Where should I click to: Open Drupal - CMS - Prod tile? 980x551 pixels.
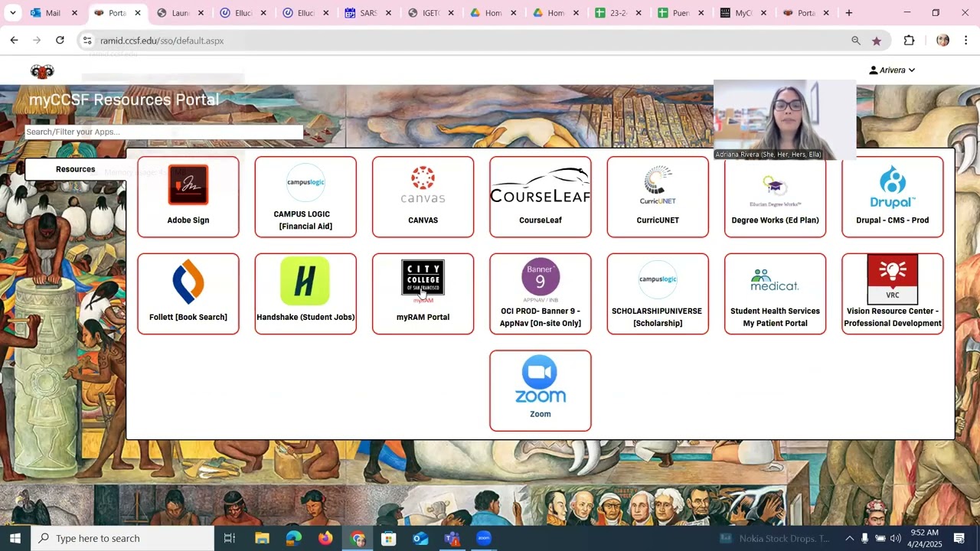[893, 197]
